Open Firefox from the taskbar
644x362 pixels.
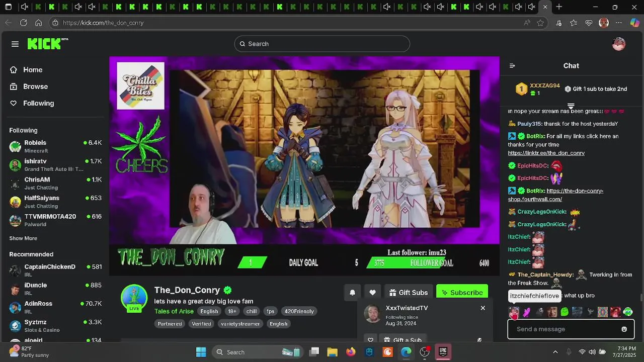(x=351, y=352)
